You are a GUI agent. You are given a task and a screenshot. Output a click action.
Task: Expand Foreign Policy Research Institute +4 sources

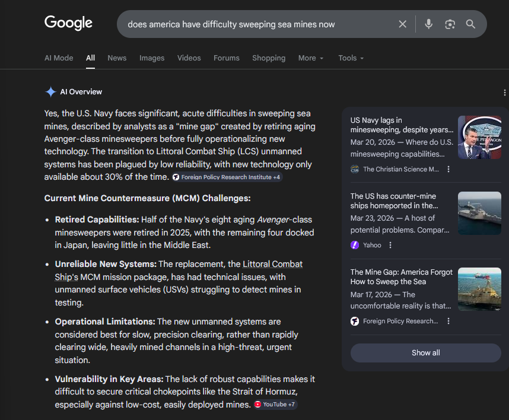227,177
